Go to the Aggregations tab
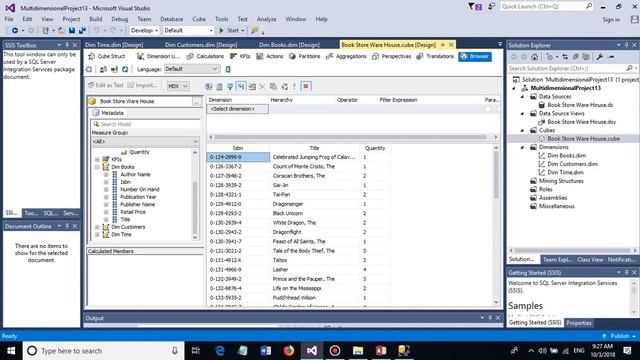Image resolution: width=640 pixels, height=360 pixels. (x=346, y=56)
